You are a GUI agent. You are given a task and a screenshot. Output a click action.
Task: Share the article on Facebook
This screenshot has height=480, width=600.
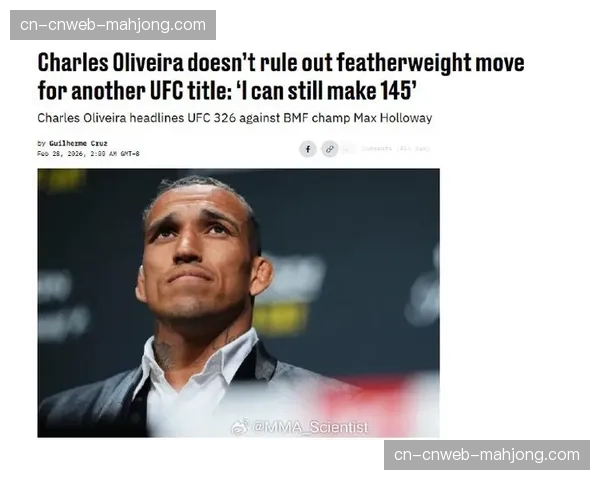pos(308,149)
